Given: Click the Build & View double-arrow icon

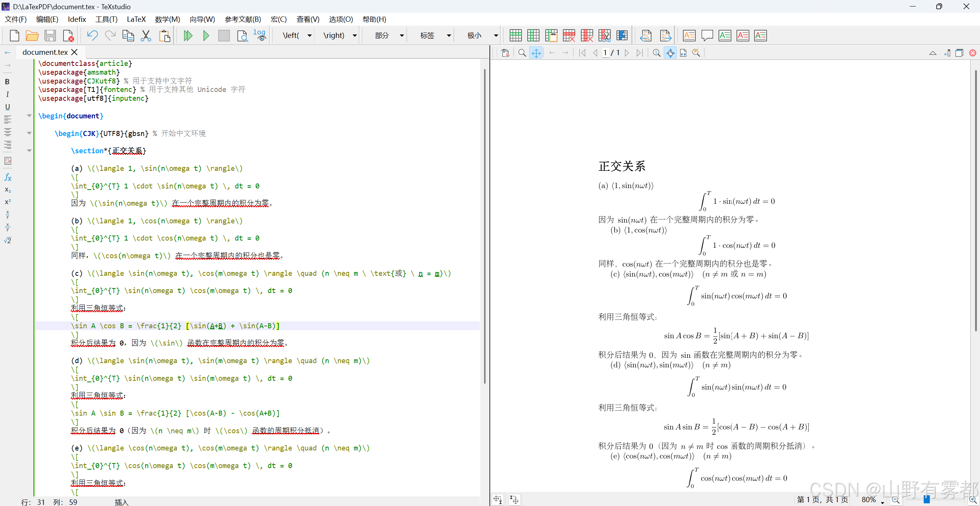Looking at the screenshot, I should pos(188,36).
